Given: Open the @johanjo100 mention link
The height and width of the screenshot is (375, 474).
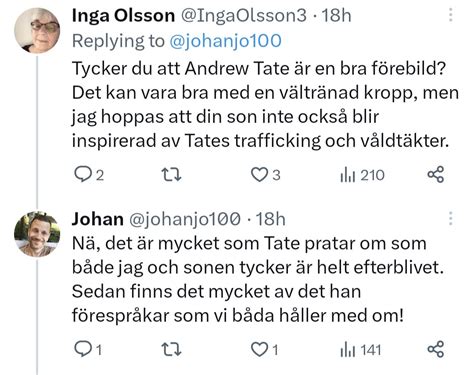Looking at the screenshot, I should pyautogui.click(x=225, y=41).
